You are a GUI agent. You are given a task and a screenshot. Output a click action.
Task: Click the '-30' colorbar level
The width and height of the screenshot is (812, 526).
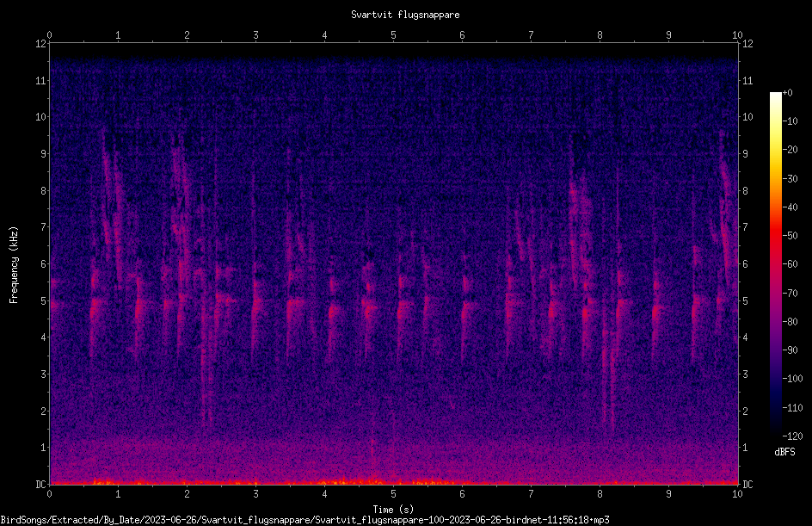[790, 179]
